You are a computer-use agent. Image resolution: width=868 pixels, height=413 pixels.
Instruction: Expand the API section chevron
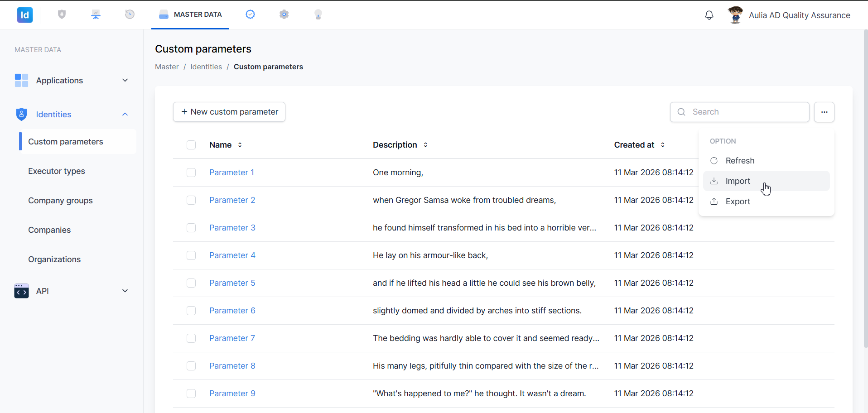tap(125, 291)
